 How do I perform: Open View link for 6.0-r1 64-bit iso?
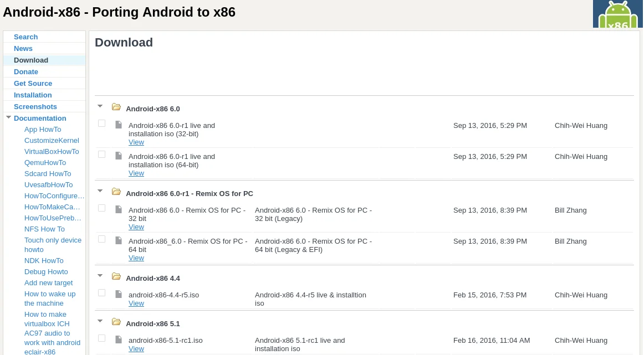[136, 173]
